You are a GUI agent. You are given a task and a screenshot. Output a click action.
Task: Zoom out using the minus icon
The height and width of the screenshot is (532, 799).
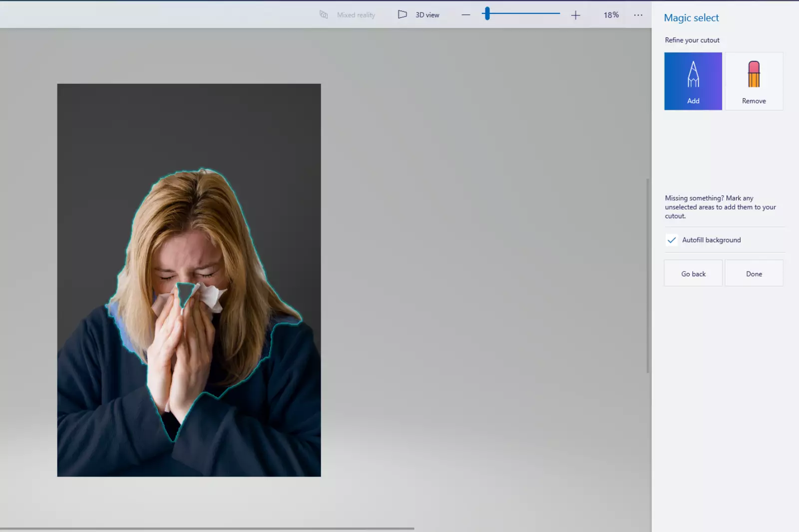point(465,14)
